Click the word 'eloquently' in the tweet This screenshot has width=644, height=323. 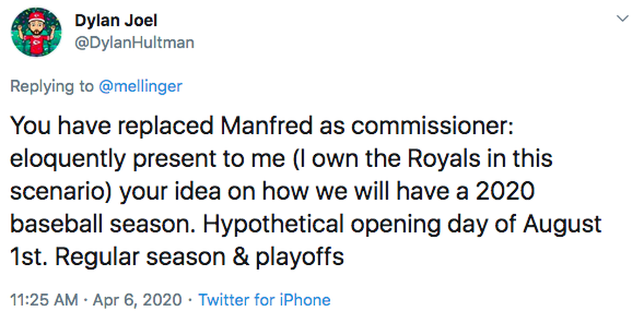coord(68,159)
